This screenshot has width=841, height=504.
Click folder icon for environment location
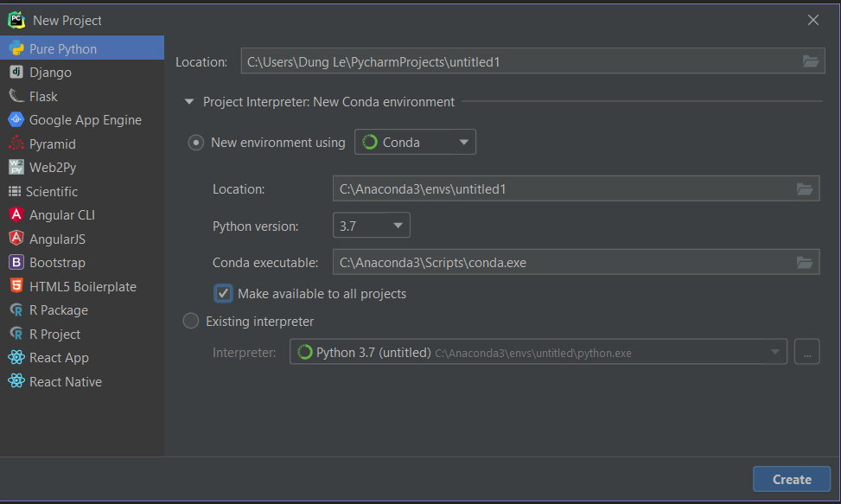[x=805, y=189]
